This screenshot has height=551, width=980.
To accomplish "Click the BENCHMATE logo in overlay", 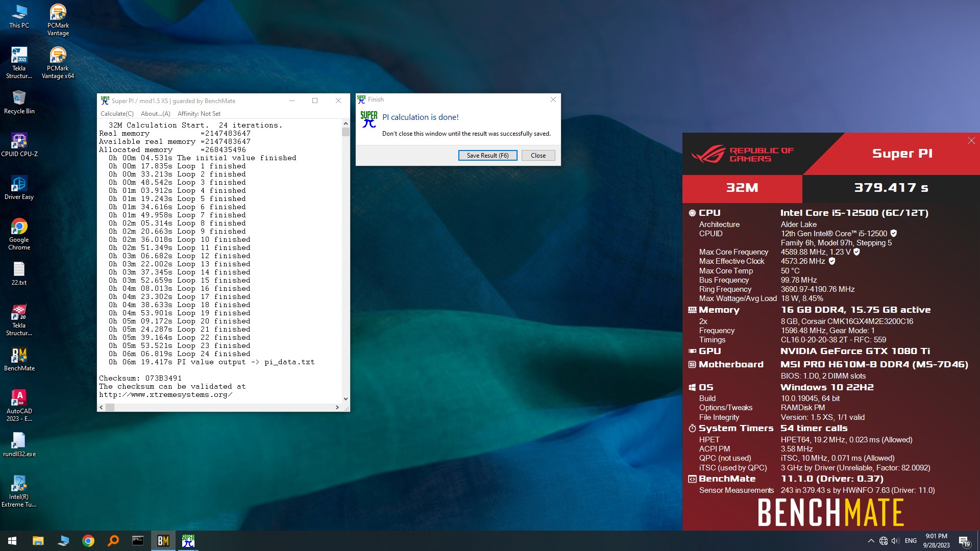I will 831,513.
